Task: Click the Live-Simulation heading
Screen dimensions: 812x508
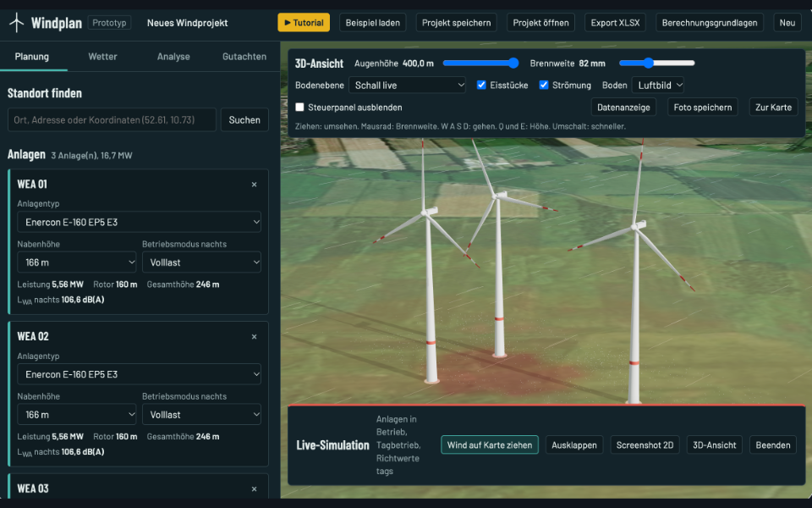Action: coord(332,444)
